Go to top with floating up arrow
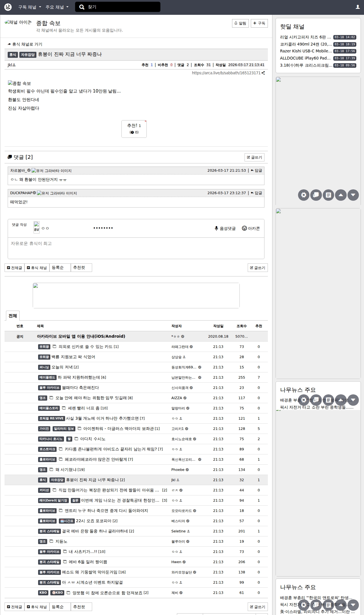Screen dimensions: 364x615 click(341, 195)
